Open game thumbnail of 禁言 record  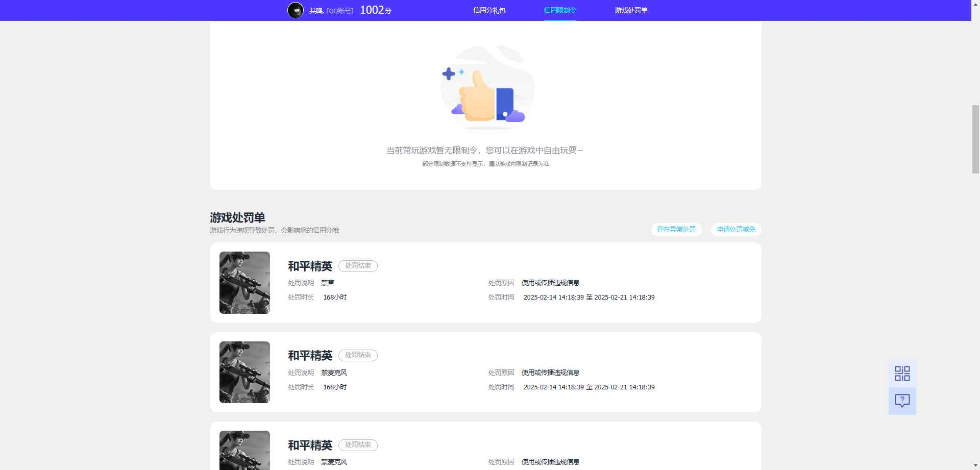[x=244, y=283]
